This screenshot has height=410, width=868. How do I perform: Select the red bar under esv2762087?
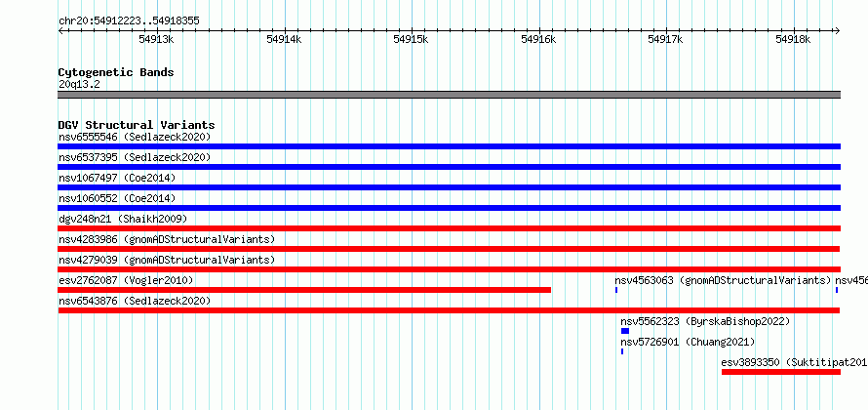[304, 290]
